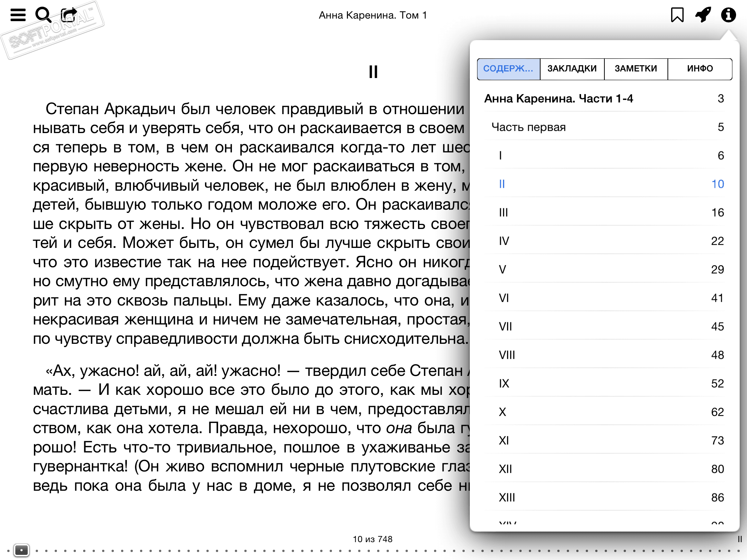Select the Содерж... contents tab
The width and height of the screenshot is (747, 560).
pos(508,69)
